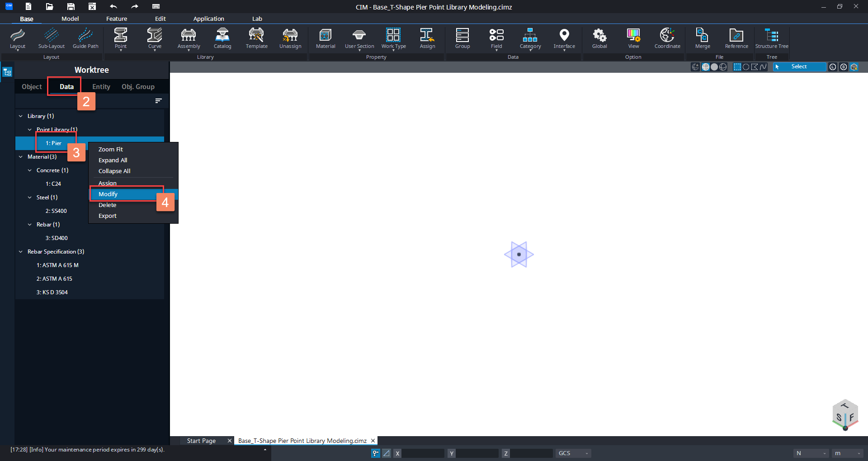Switch to the Model ribbon tab
868x461 pixels.
(70, 19)
